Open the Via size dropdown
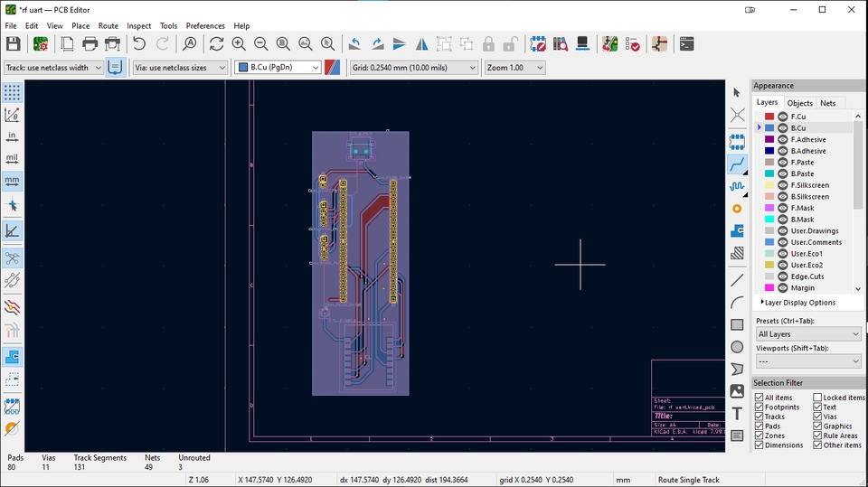Screen dimensions: 868x487 180,68
